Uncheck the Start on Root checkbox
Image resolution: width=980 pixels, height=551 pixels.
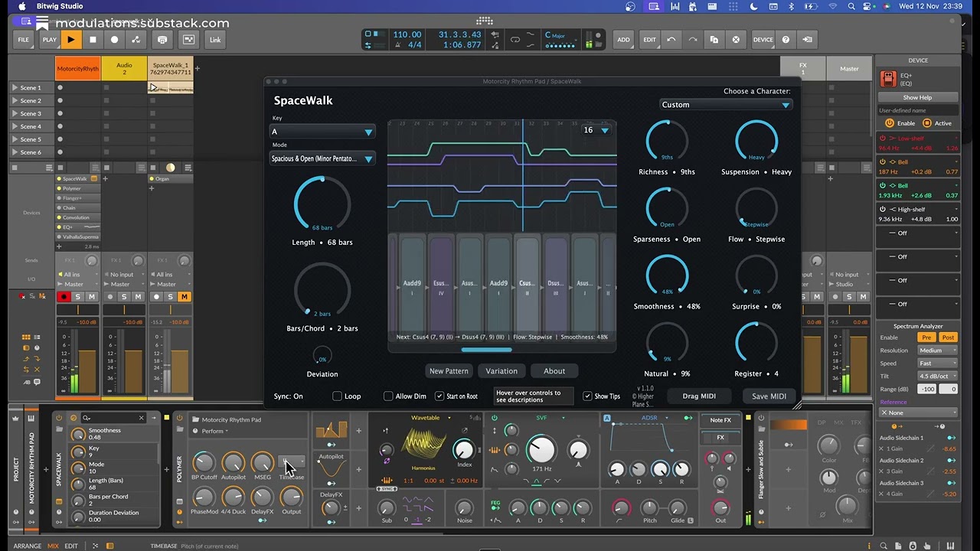(439, 396)
